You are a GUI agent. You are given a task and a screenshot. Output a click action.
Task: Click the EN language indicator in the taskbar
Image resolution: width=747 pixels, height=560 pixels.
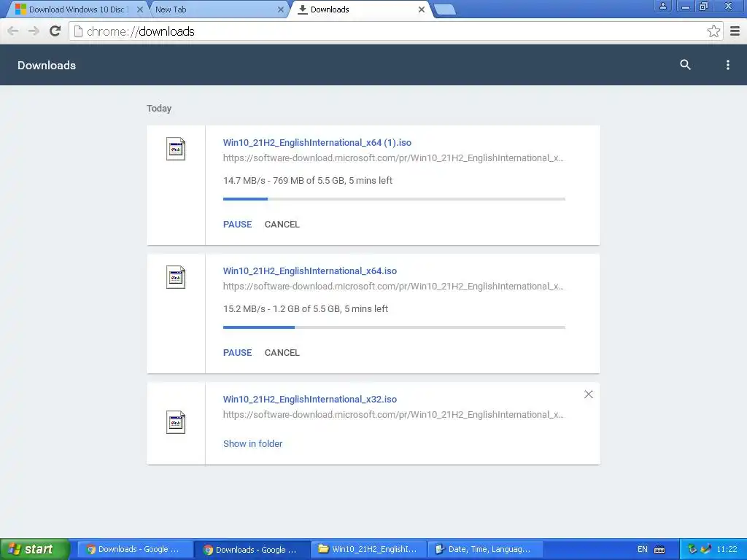[642, 550]
